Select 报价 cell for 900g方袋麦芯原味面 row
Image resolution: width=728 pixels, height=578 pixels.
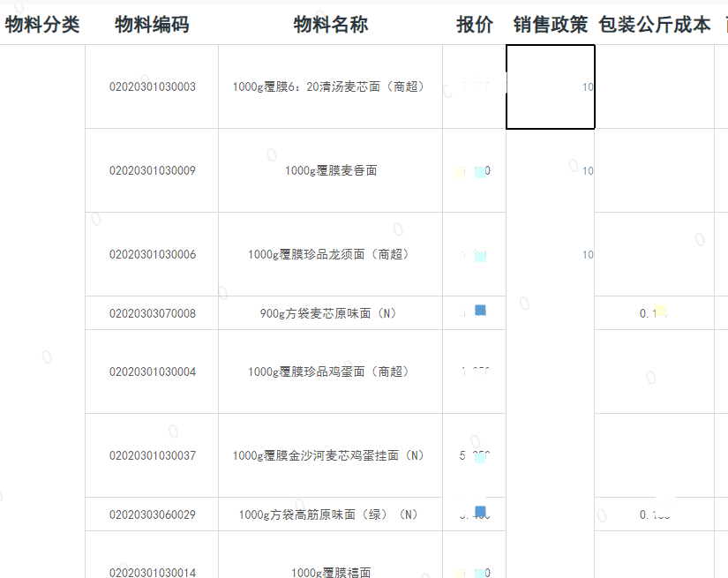click(475, 313)
